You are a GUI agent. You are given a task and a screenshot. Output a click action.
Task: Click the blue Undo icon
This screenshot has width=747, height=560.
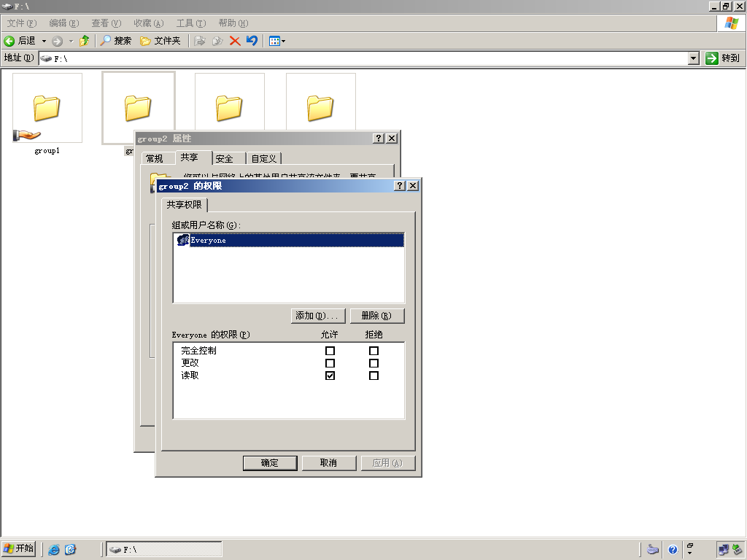(252, 41)
